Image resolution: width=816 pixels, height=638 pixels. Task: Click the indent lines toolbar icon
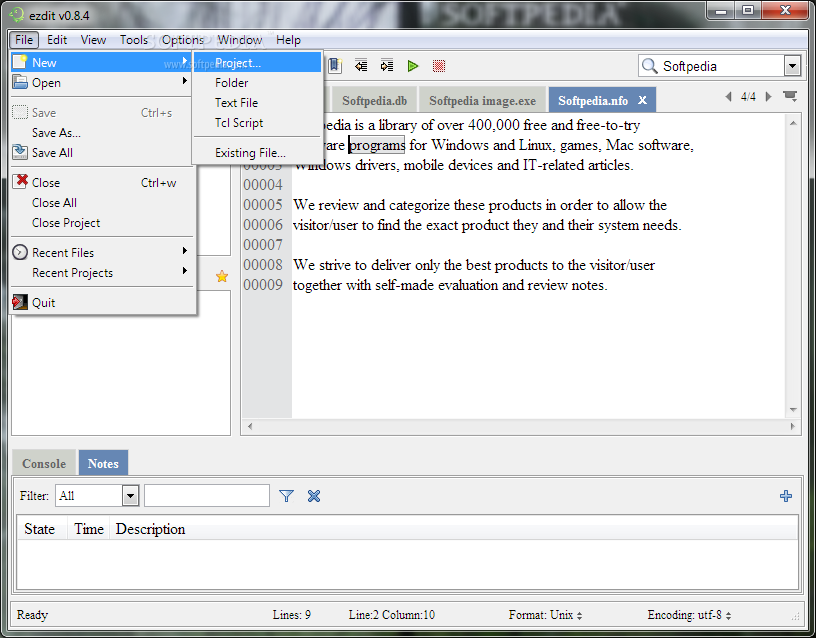point(387,66)
